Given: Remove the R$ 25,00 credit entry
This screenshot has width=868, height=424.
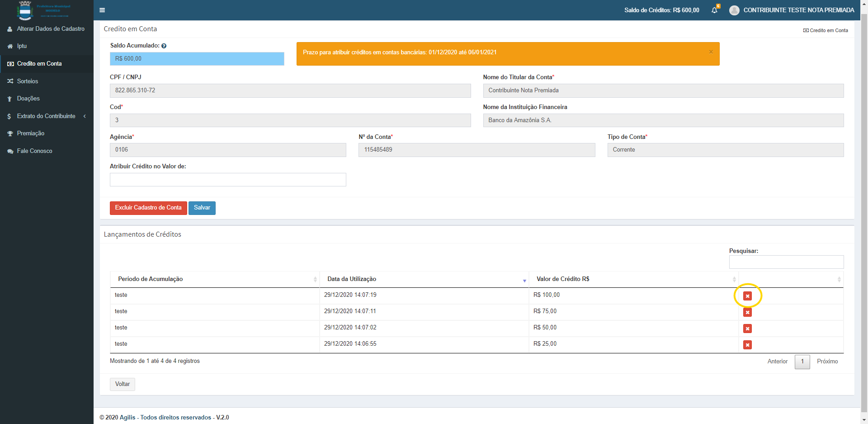Looking at the screenshot, I should pyautogui.click(x=747, y=345).
